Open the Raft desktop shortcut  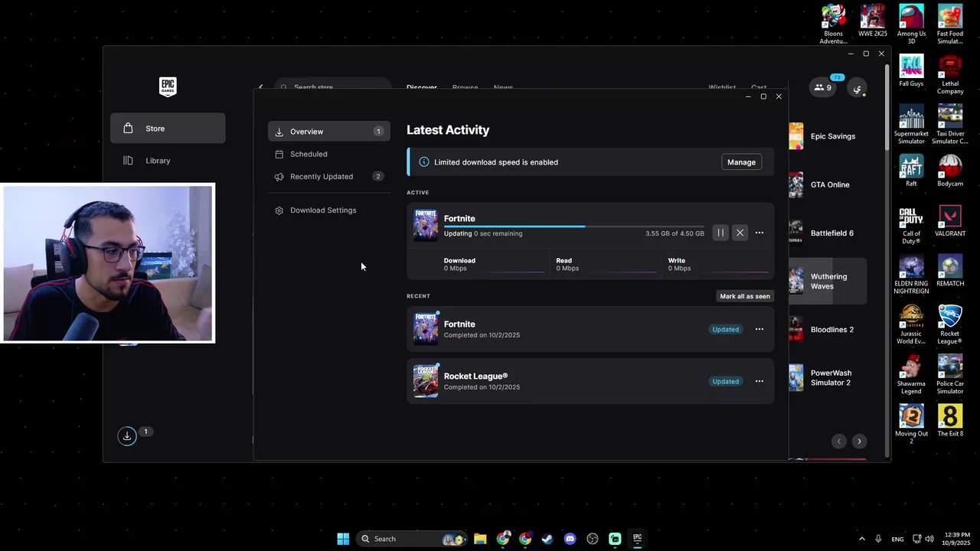(911, 171)
